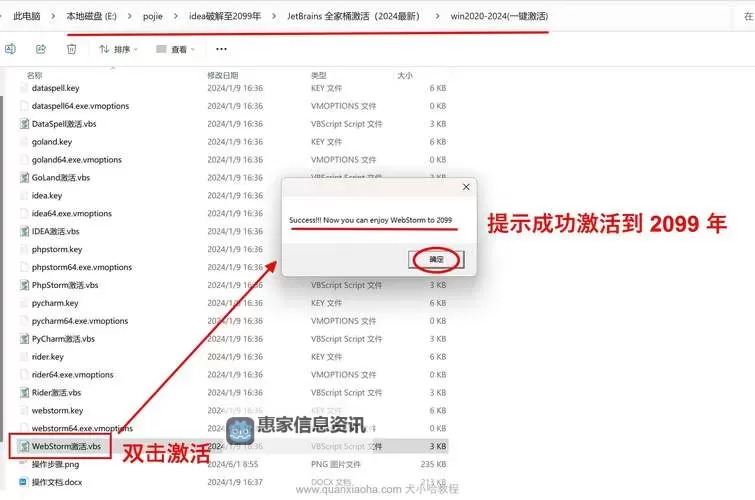Image resolution: width=755 pixels, height=500 pixels.
Task: Expand chevron before win2020-2024 breadcrumb
Action: pyautogui.click(x=437, y=16)
